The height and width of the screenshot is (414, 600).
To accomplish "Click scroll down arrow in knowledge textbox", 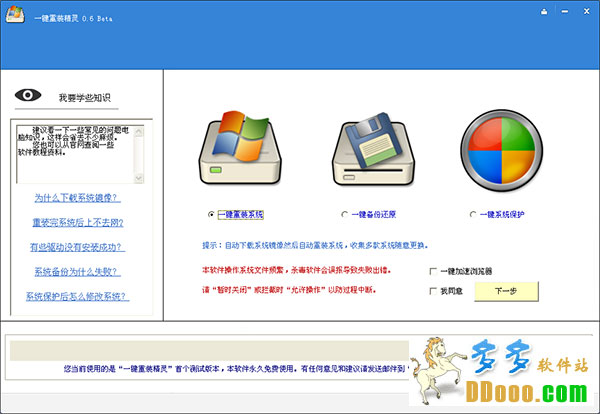I will pyautogui.click(x=139, y=178).
